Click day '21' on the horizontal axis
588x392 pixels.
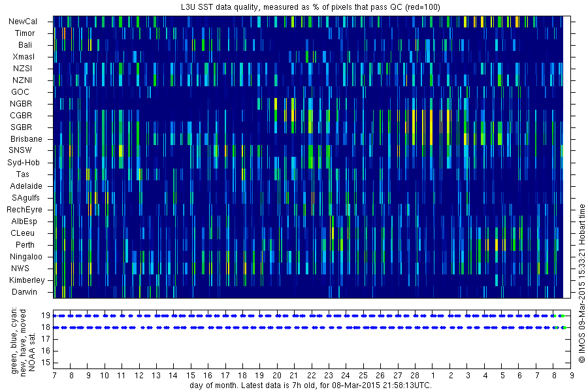(x=293, y=376)
